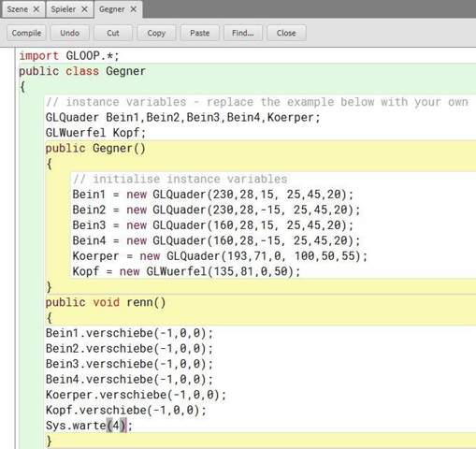Click the Compile button

coord(26,33)
